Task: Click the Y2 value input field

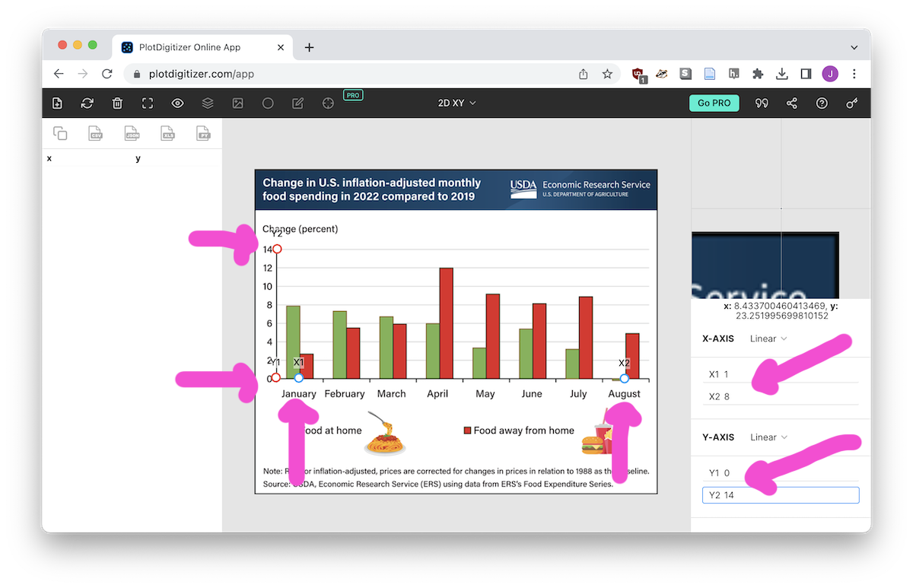Action: tap(781, 495)
